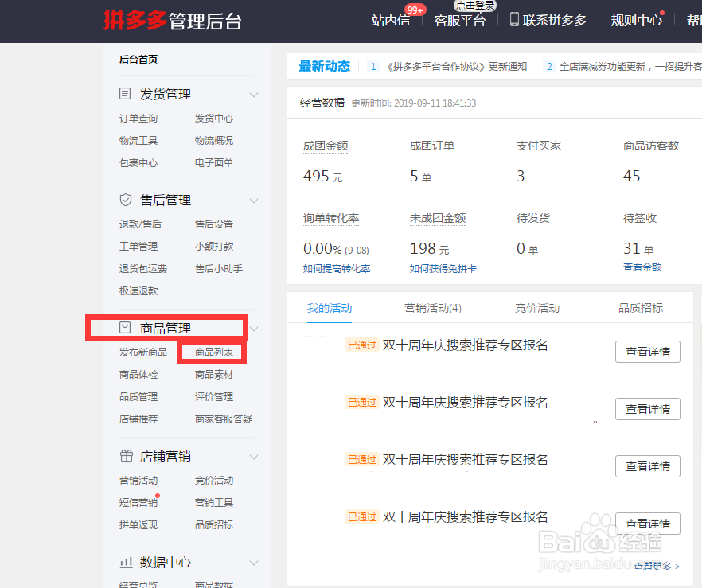Open 营销工具 in sidebar
This screenshot has height=588, width=702.
click(214, 503)
